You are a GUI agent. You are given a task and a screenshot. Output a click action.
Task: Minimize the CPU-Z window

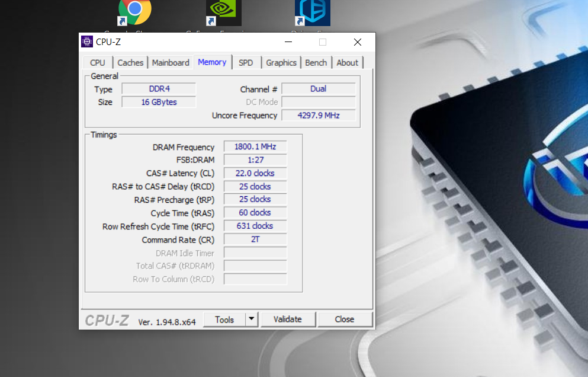click(288, 41)
